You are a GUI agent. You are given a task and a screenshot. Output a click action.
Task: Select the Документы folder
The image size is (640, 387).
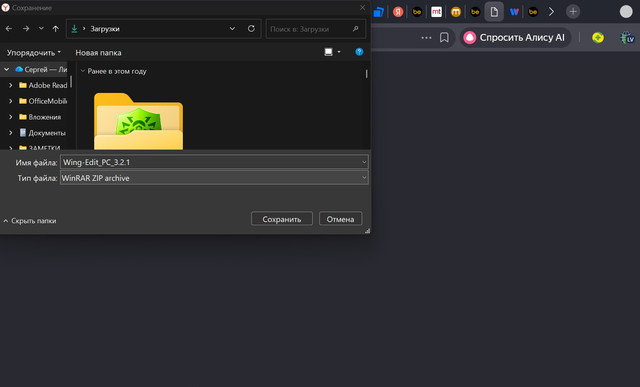point(42,133)
